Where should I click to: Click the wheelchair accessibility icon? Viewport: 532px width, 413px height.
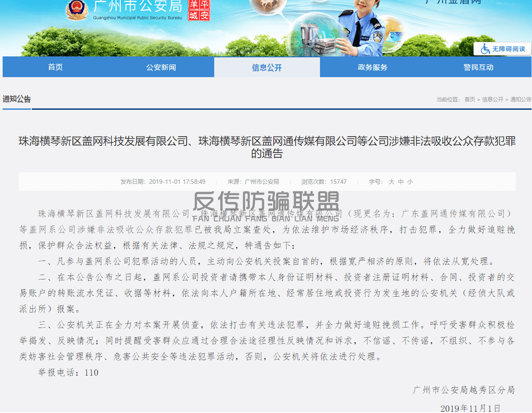tap(485, 49)
